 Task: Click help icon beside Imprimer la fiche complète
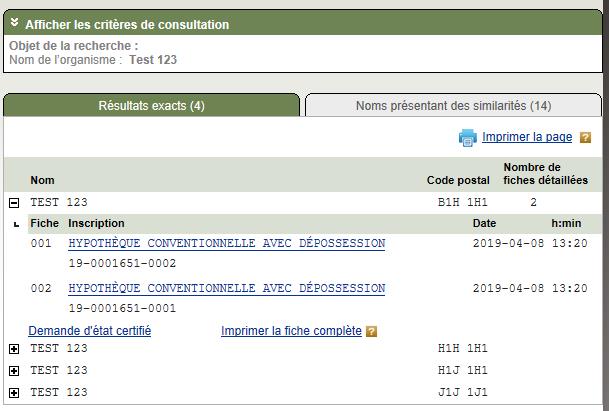371,331
